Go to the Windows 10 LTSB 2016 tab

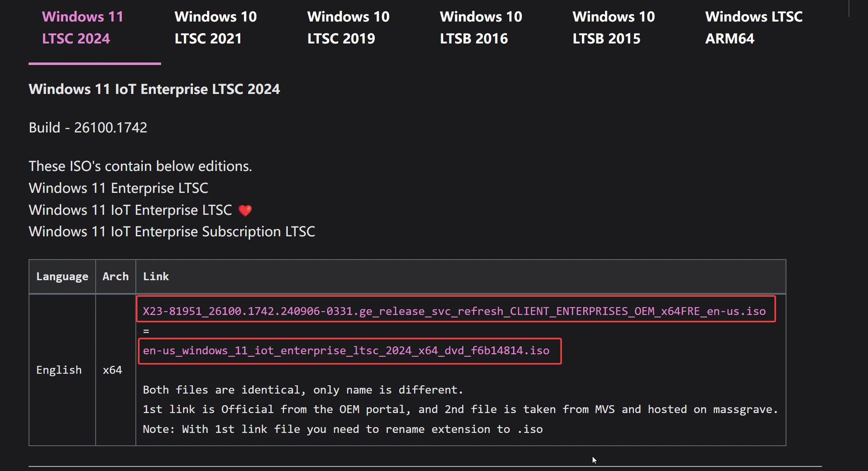click(481, 27)
